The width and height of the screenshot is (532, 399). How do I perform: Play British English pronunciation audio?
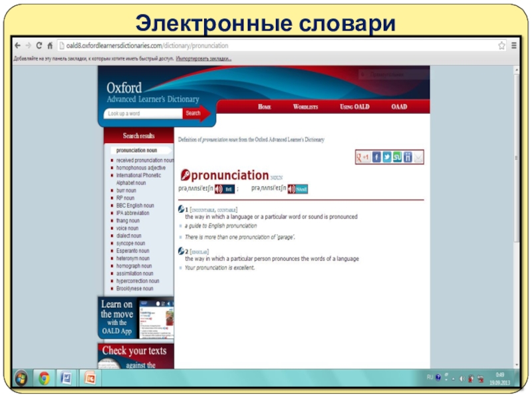tap(225, 189)
